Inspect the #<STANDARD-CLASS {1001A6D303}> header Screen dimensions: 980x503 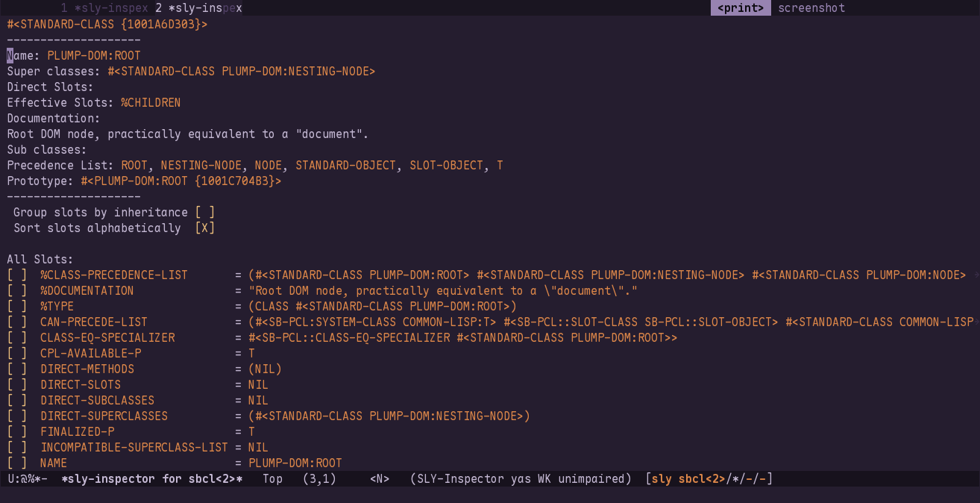107,25
